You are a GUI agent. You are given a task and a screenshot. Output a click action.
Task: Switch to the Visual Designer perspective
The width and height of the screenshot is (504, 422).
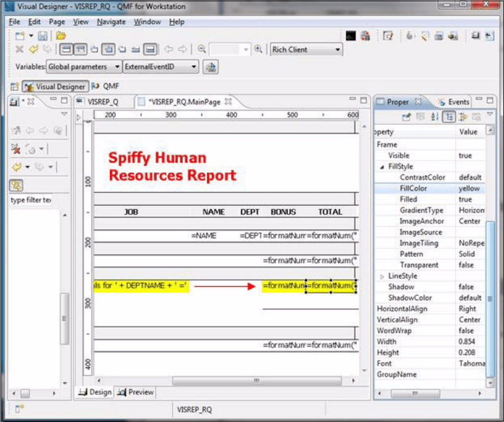56,87
